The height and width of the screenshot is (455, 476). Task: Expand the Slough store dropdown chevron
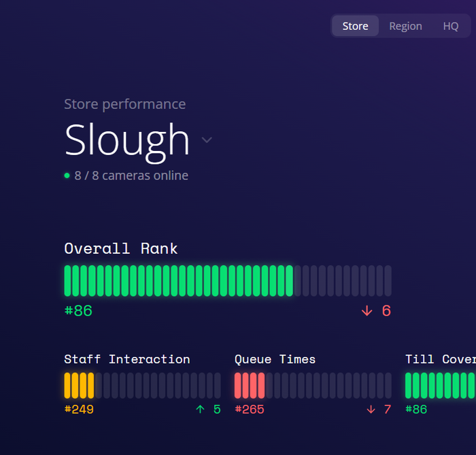tap(207, 140)
